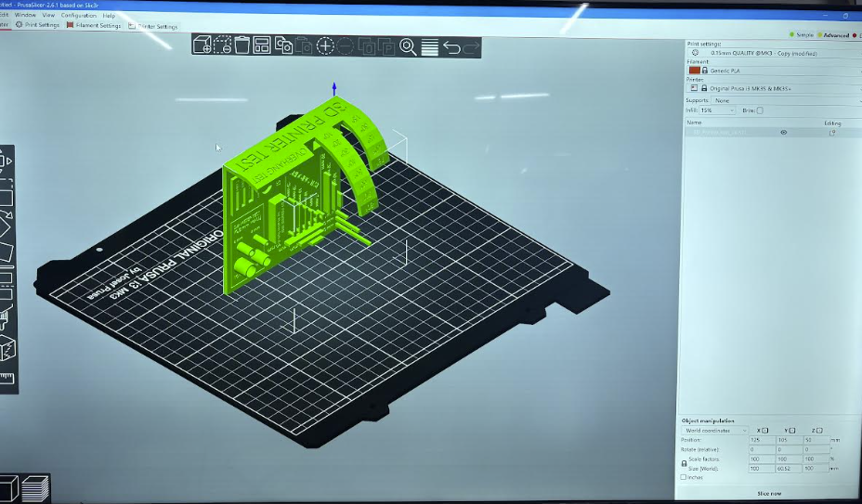Click the Size Y field showing 60.52

(789, 469)
